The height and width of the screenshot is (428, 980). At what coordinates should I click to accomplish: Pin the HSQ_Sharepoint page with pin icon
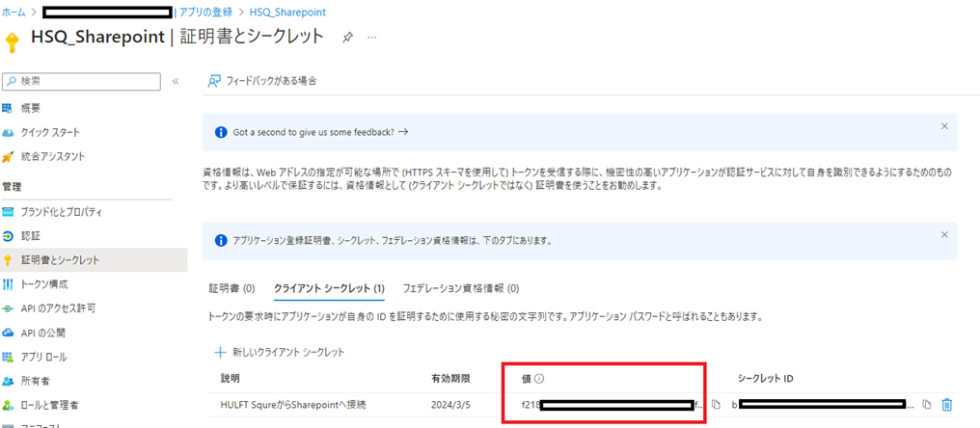tap(347, 38)
